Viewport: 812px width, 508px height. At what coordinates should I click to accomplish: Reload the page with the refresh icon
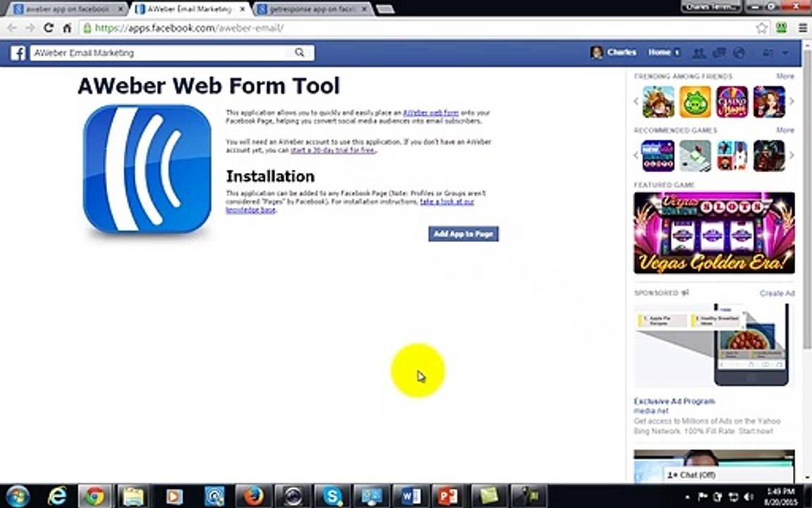click(49, 28)
